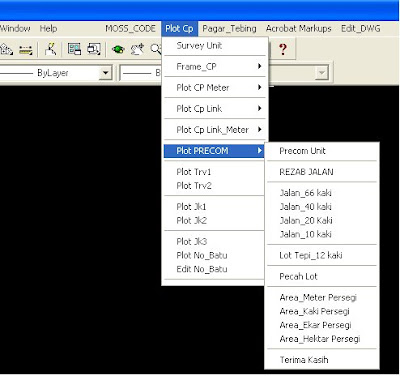Pick Jalan_40 kaki from the submenu

322,207
